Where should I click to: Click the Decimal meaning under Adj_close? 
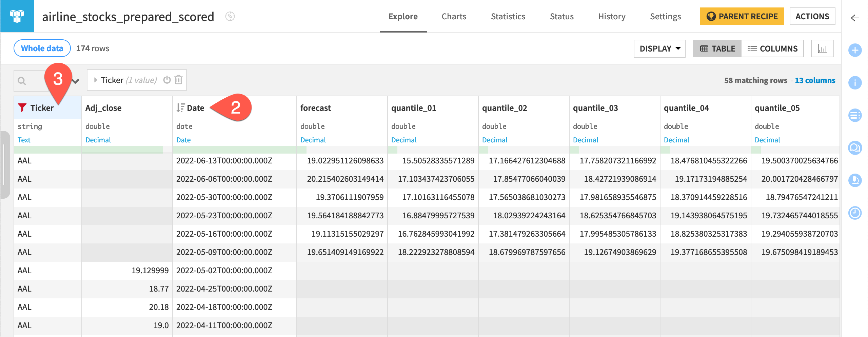[98, 140]
